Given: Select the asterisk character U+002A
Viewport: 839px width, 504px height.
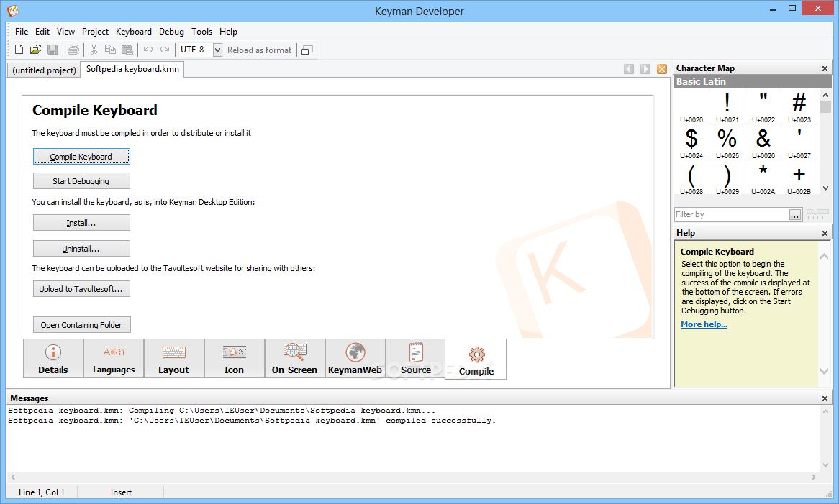Looking at the screenshot, I should (x=763, y=178).
